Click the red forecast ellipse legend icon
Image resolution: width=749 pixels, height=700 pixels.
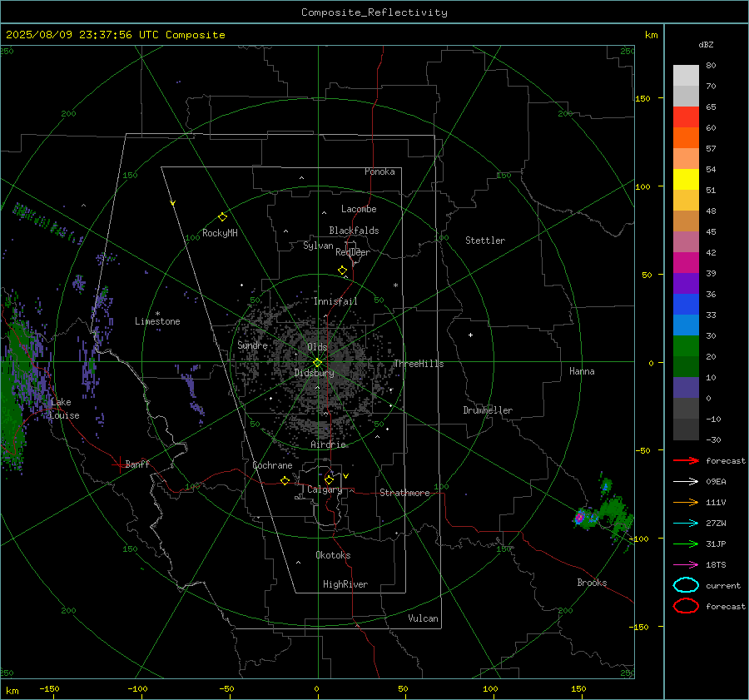pos(686,606)
